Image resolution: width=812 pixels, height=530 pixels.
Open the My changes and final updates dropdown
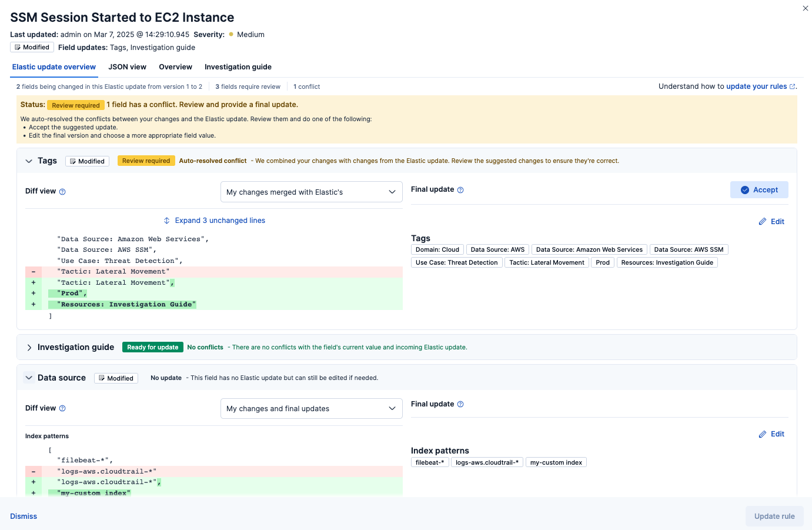(312, 408)
